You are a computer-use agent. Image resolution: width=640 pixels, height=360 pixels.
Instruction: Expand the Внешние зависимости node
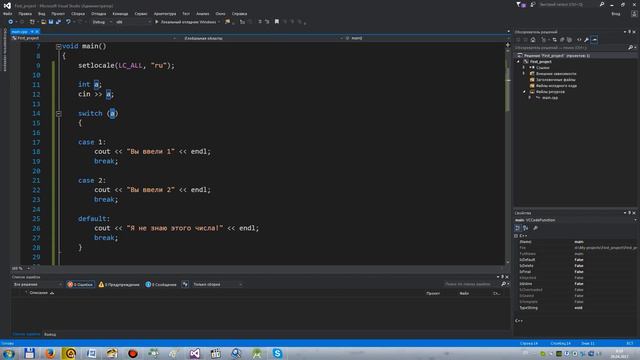[524, 74]
